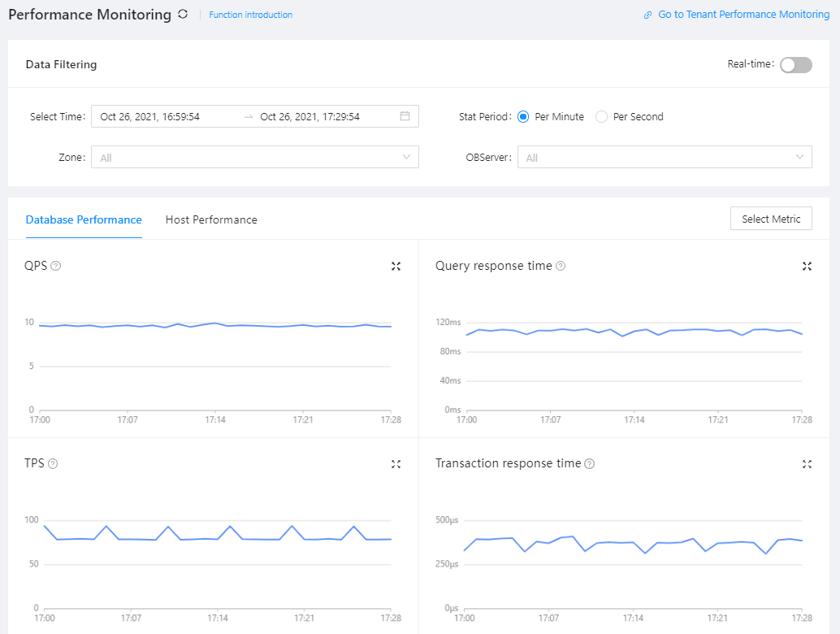
Task: Open Go to Tenant Performance Monitoring link
Action: [x=743, y=15]
